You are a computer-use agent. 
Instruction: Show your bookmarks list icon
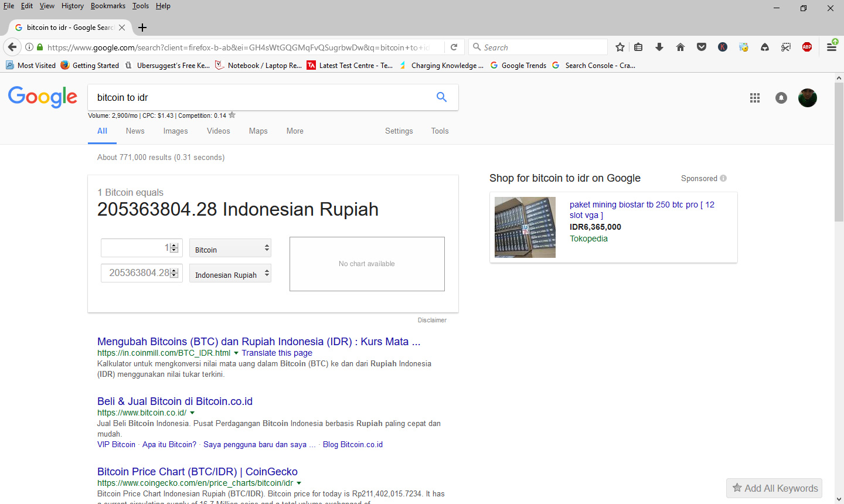tap(639, 47)
